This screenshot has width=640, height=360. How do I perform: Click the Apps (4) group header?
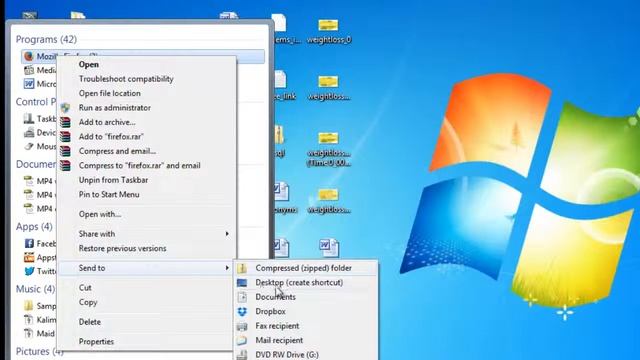[34, 227]
